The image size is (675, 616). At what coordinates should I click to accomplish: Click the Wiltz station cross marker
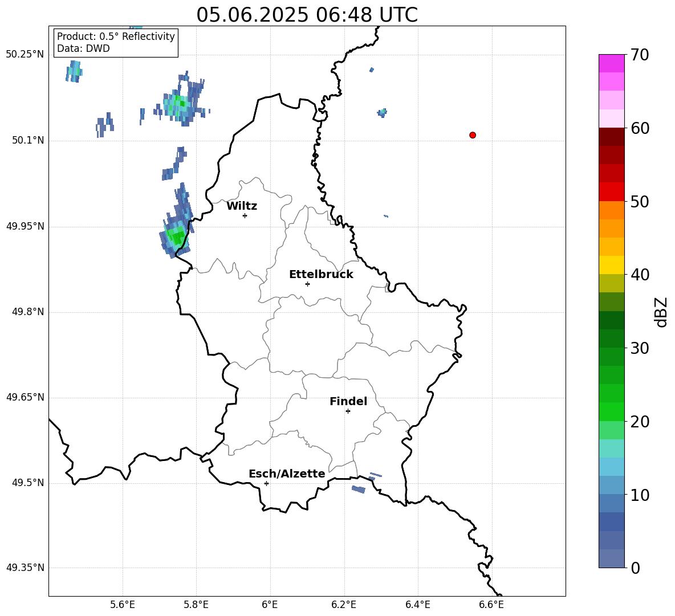pyautogui.click(x=245, y=215)
